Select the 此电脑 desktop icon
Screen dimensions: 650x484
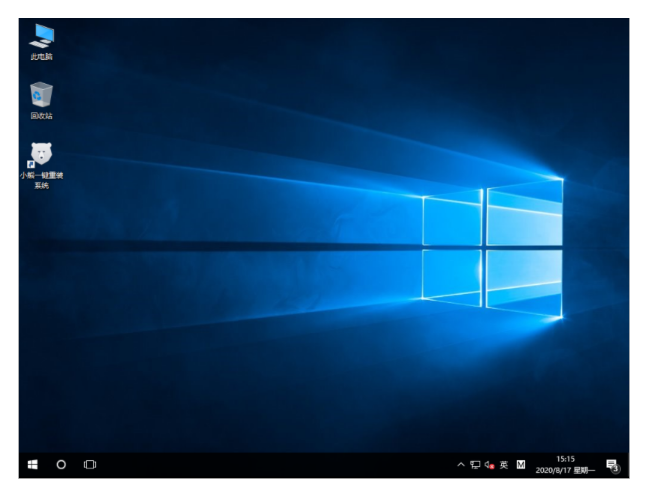[41, 42]
